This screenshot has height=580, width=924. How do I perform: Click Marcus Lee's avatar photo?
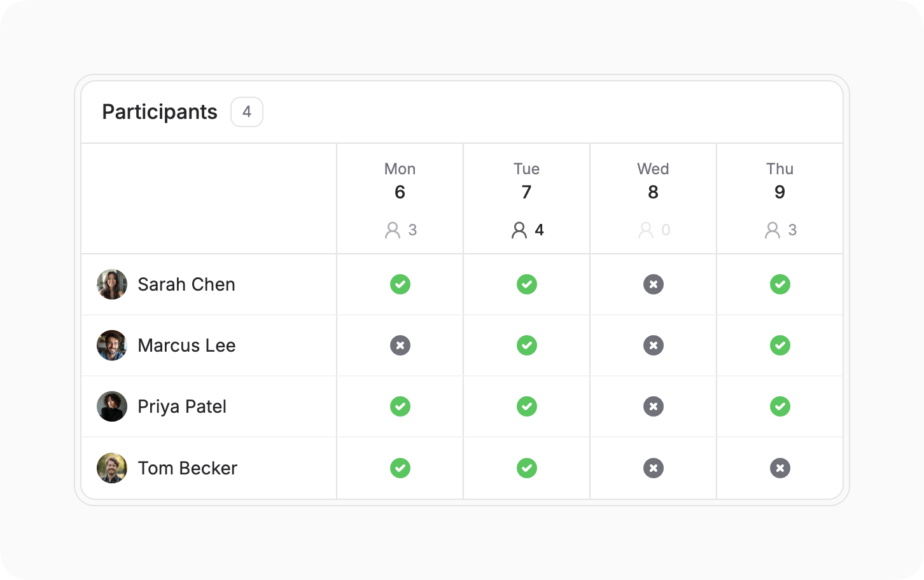point(112,345)
